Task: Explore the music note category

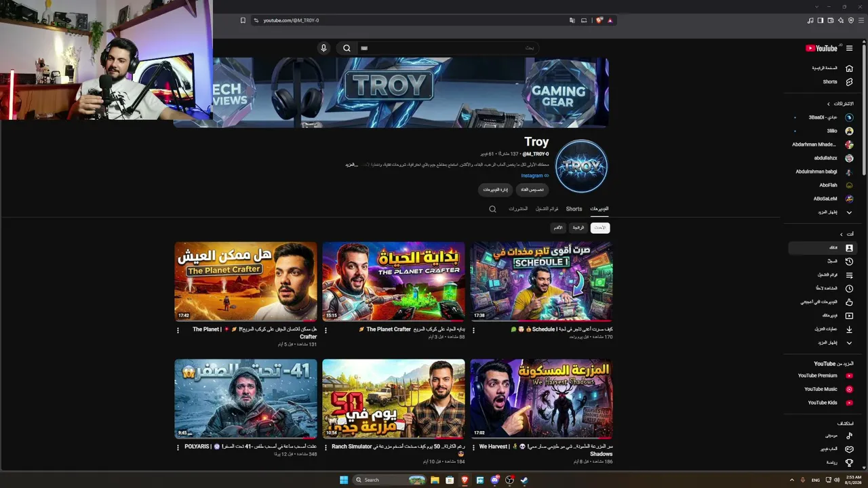Action: [x=849, y=436]
